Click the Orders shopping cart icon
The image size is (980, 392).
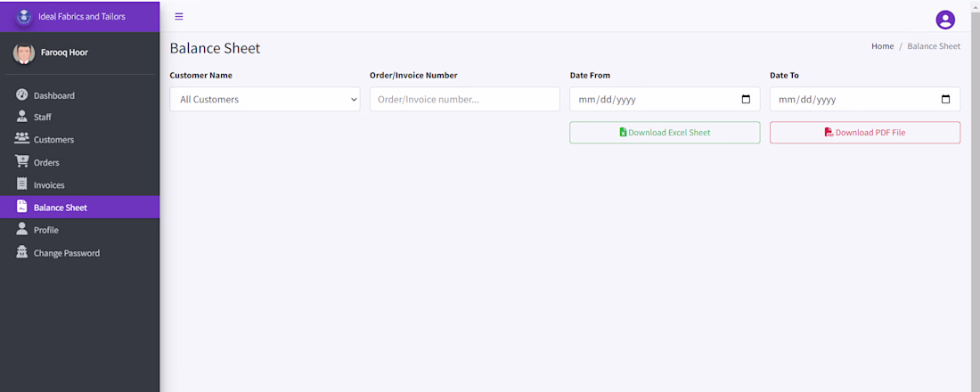[x=22, y=162]
